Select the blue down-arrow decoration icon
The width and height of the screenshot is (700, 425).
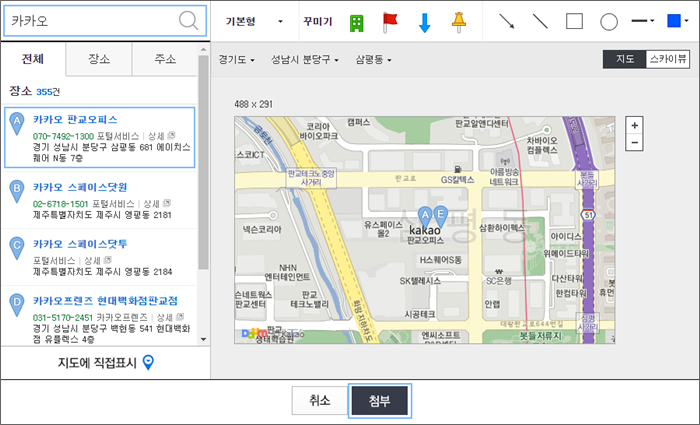click(425, 23)
